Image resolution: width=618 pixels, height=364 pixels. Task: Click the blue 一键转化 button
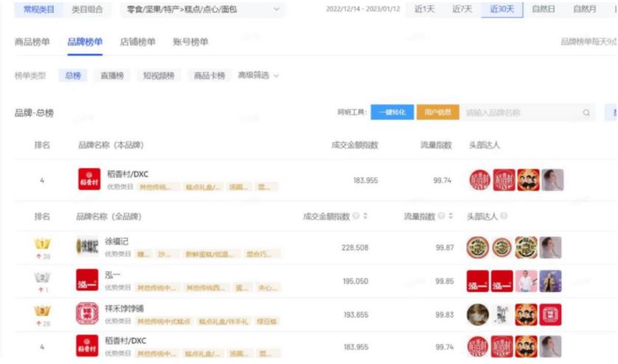point(392,113)
